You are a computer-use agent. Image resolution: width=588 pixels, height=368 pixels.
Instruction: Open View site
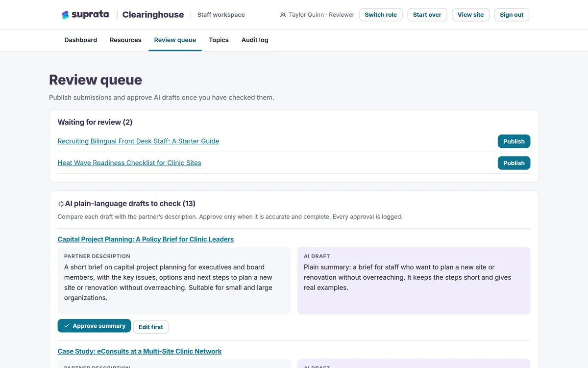470,15
